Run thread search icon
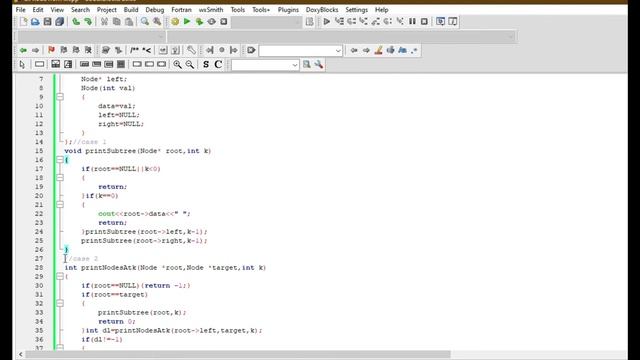640x360 pixels. coord(307,64)
